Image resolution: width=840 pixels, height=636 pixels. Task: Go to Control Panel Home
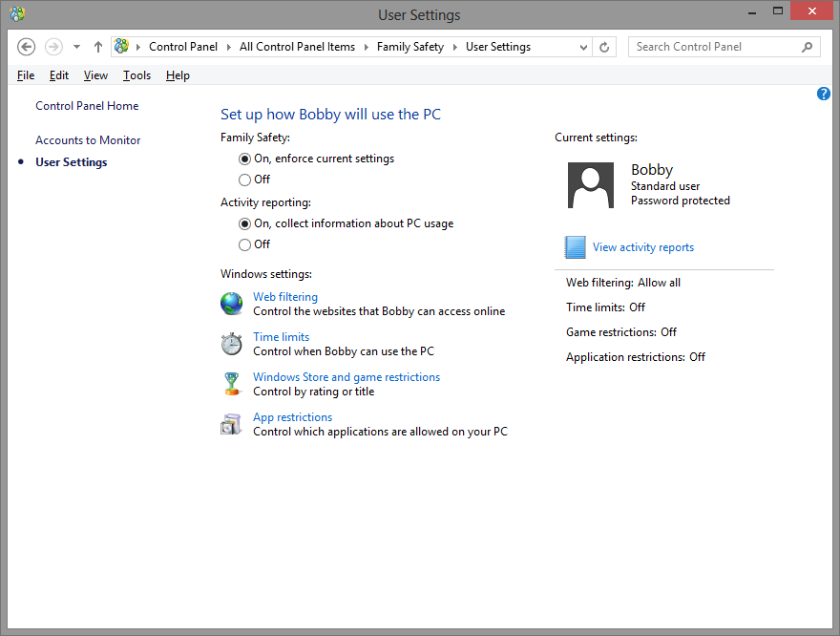tap(87, 106)
